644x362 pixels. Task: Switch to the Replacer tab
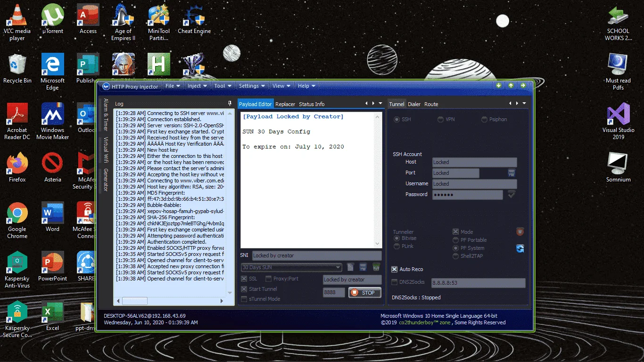coord(285,104)
